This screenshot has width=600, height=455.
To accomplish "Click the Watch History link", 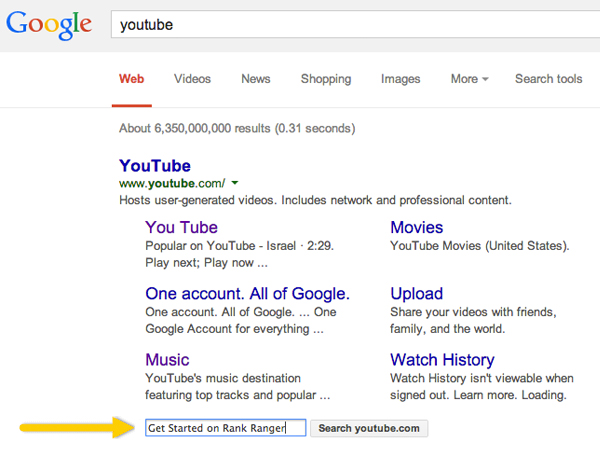I will coord(442,359).
